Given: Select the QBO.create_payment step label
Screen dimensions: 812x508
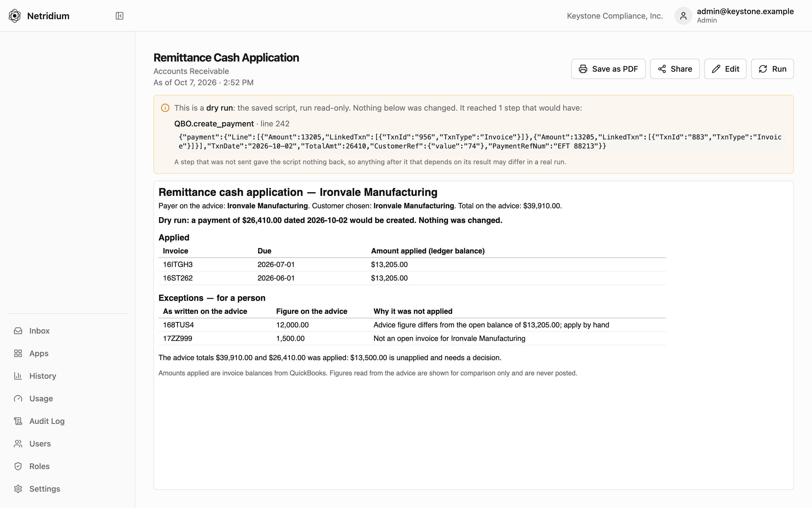Looking at the screenshot, I should (x=214, y=124).
